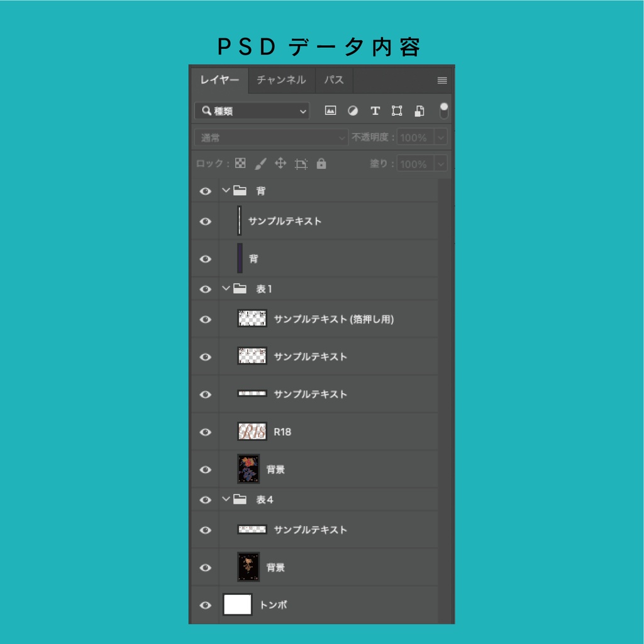Select the サンプルテキスト layer in 背 group
The image size is (644, 644).
[x=314, y=221]
